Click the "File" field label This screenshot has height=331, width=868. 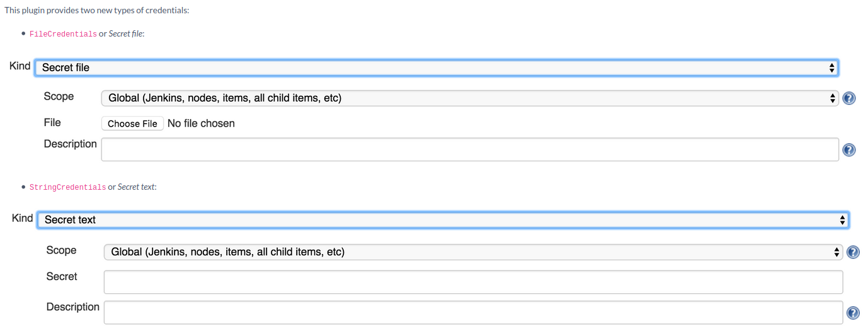tap(52, 122)
